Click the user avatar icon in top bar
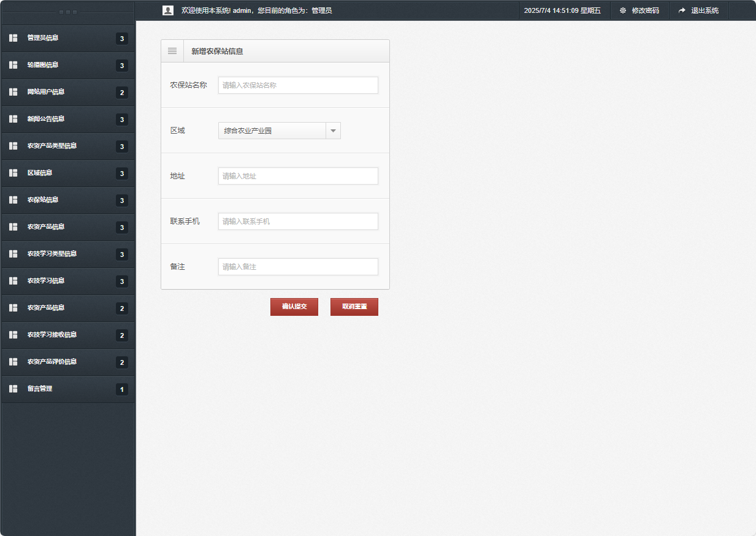 [168, 10]
